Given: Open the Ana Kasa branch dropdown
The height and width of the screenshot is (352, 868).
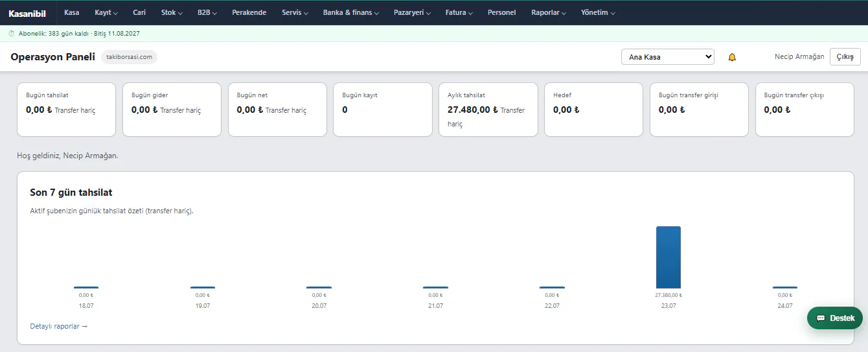Looking at the screenshot, I should pos(668,57).
